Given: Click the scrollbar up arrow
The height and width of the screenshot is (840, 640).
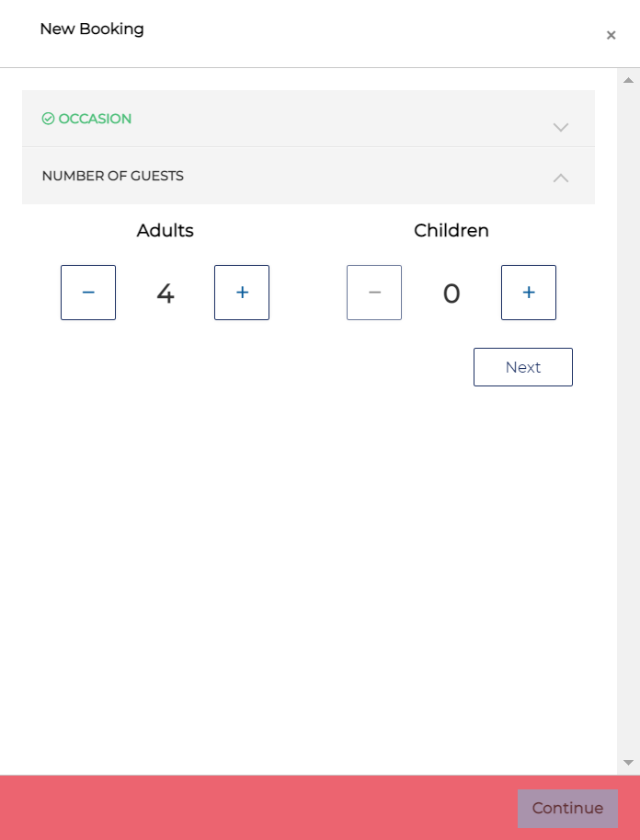Looking at the screenshot, I should 628,80.
